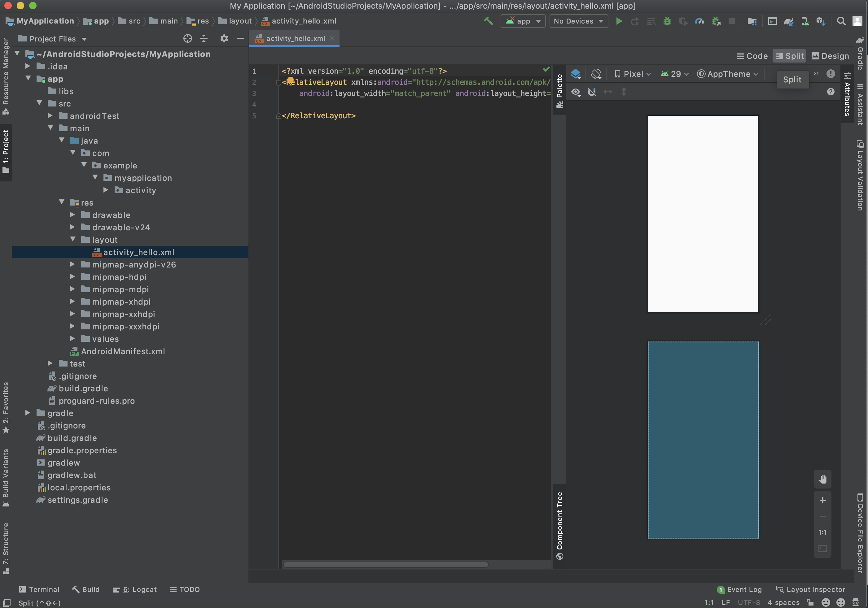The height and width of the screenshot is (608, 868).
Task: Open the AppTheme theme dropdown
Action: (x=728, y=74)
